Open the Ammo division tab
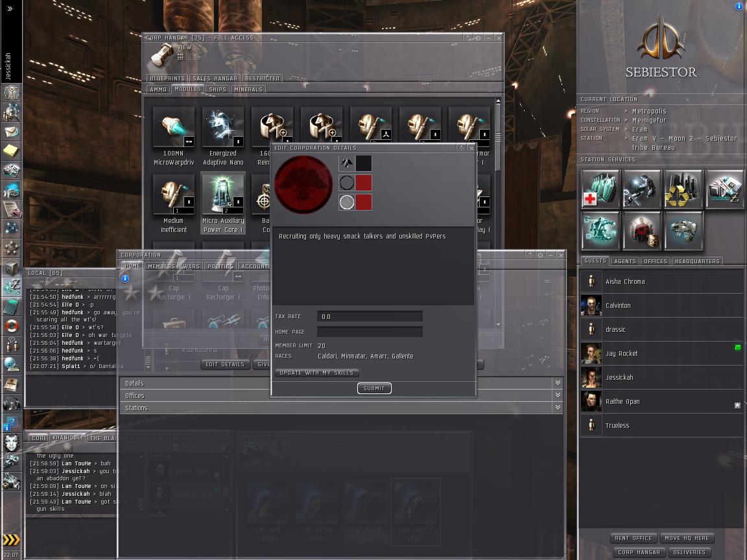Image resolution: width=747 pixels, height=560 pixels. pos(158,89)
